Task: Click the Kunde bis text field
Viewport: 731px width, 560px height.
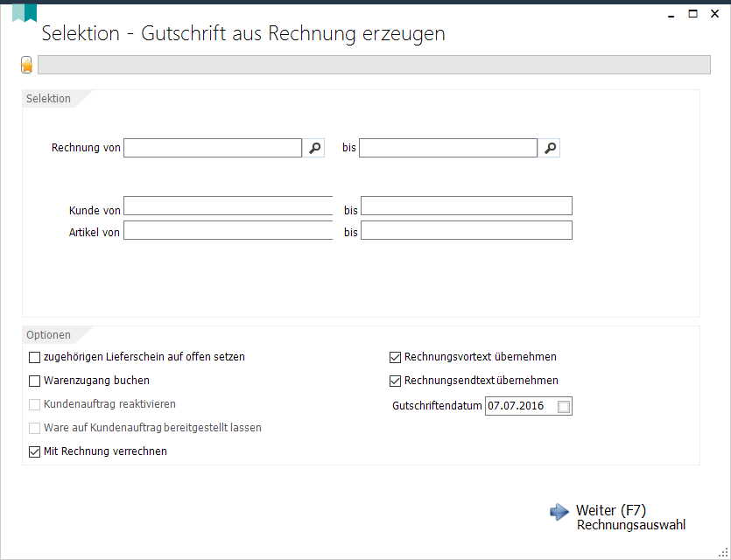Action: point(467,206)
